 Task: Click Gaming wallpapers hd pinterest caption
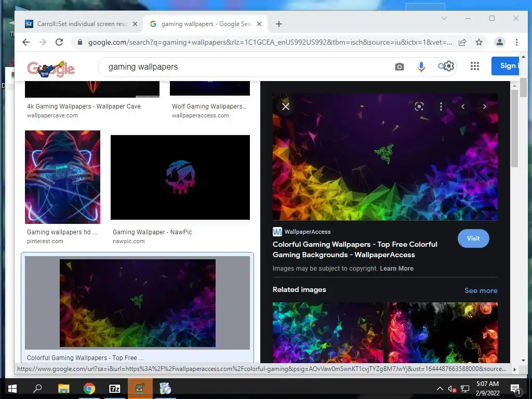[x=62, y=232]
